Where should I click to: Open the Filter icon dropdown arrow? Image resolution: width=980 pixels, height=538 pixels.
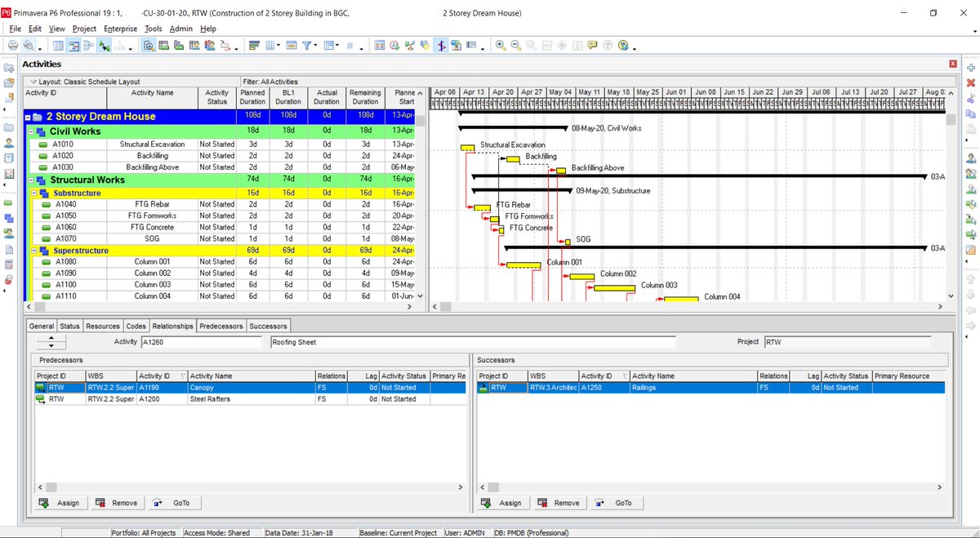pyautogui.click(x=316, y=46)
